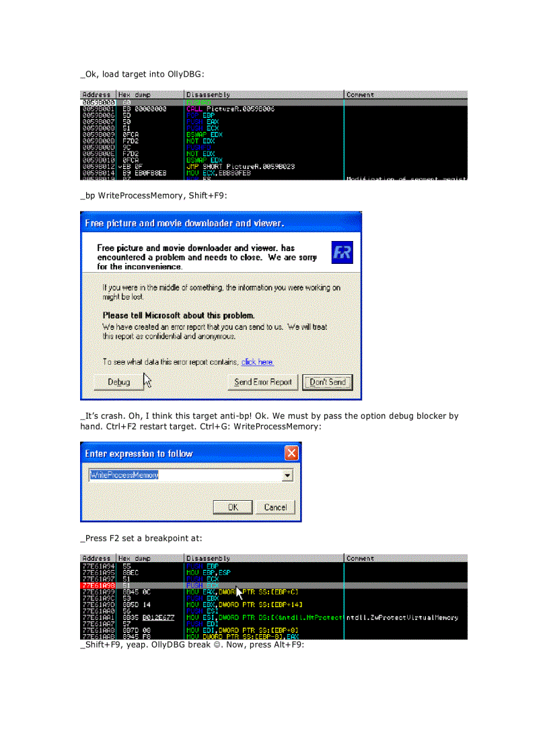Click the Don't Send button
549x756 pixels.
click(x=328, y=382)
